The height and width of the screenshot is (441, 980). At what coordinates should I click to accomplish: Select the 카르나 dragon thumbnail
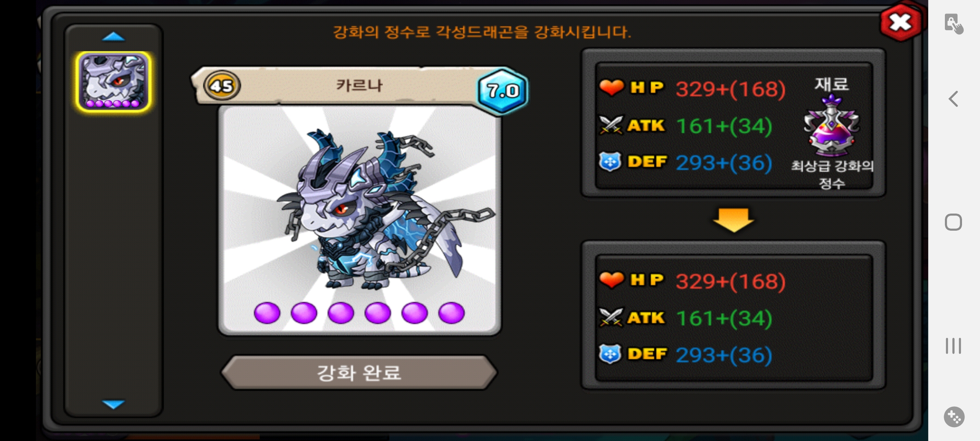[x=114, y=82]
